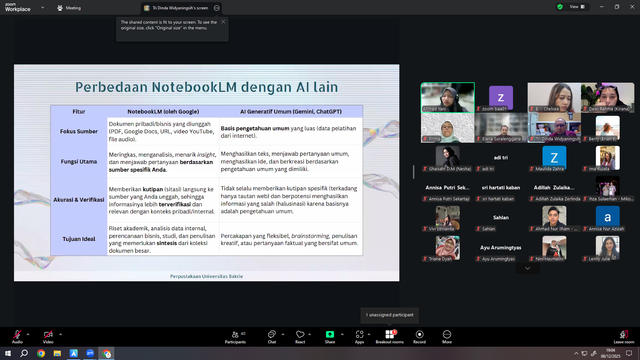This screenshot has width=640, height=360.
Task: Switch to the Meeting tab
Action: click(x=69, y=8)
